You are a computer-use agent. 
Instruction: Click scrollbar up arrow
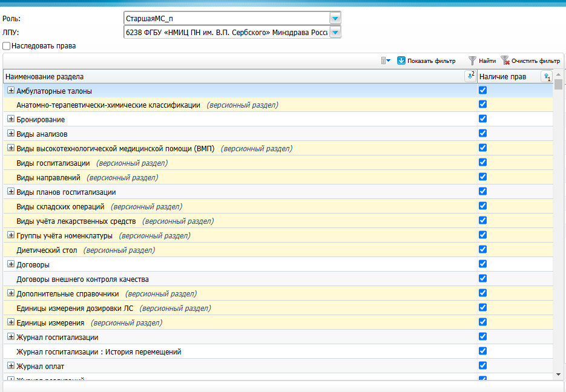(x=558, y=74)
